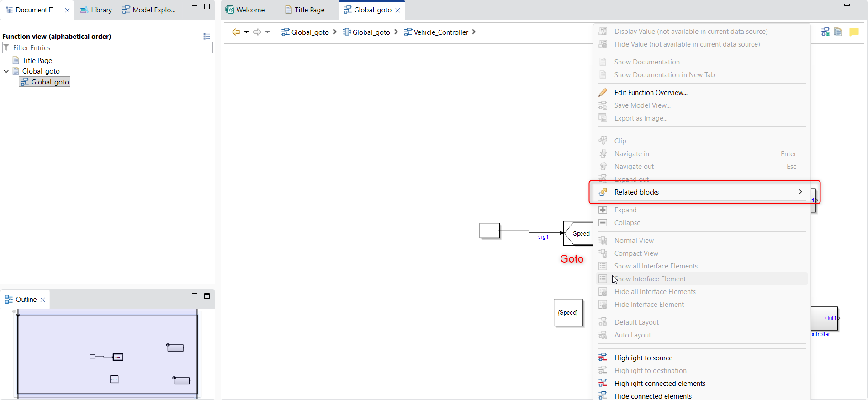Select the Speed Goto block
868x400 pixels.
tap(578, 233)
